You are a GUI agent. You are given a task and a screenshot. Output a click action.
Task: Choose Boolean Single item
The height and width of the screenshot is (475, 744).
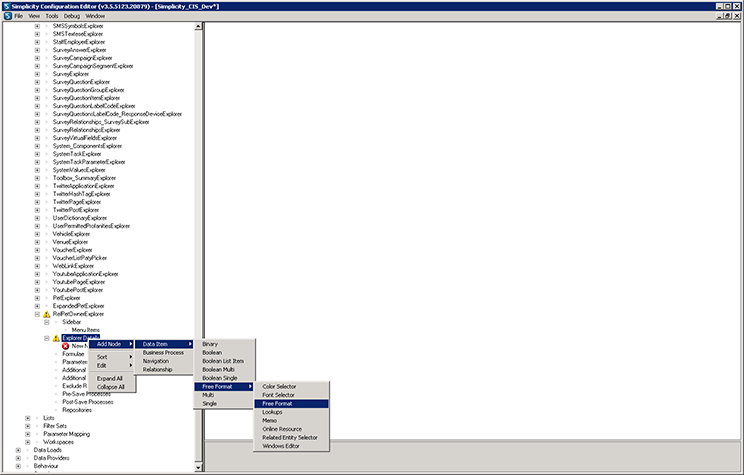(x=224, y=378)
